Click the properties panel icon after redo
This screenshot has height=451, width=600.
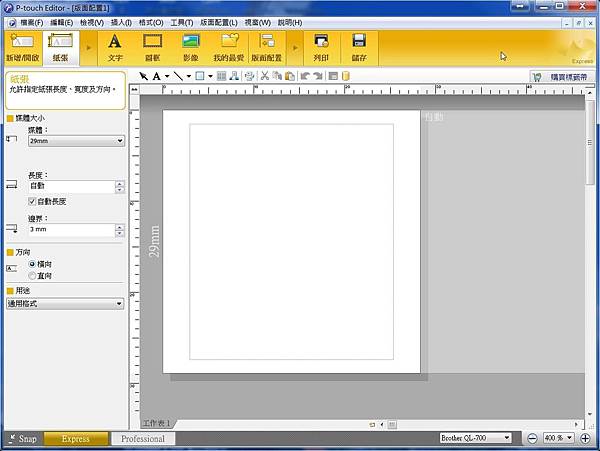tap(333, 76)
